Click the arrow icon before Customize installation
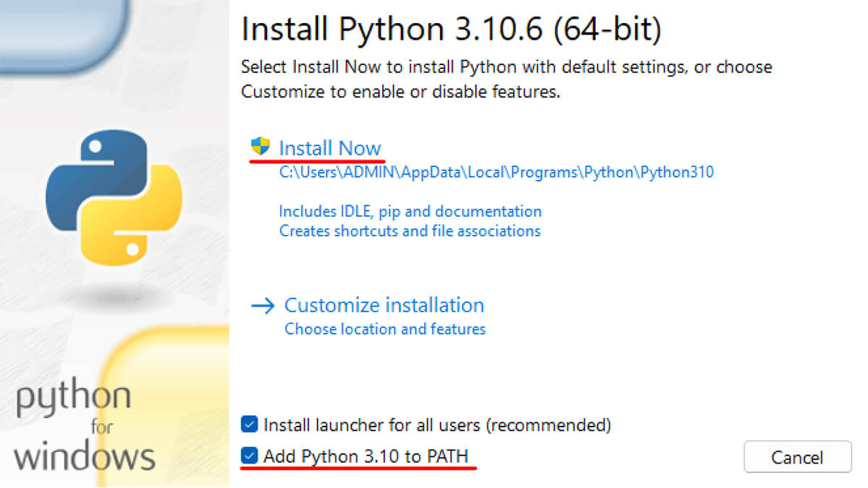The image size is (868, 488). click(262, 306)
